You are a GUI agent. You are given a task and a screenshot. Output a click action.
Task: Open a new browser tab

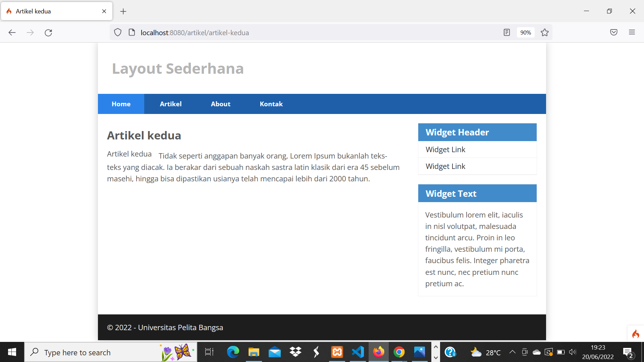pyautogui.click(x=123, y=11)
